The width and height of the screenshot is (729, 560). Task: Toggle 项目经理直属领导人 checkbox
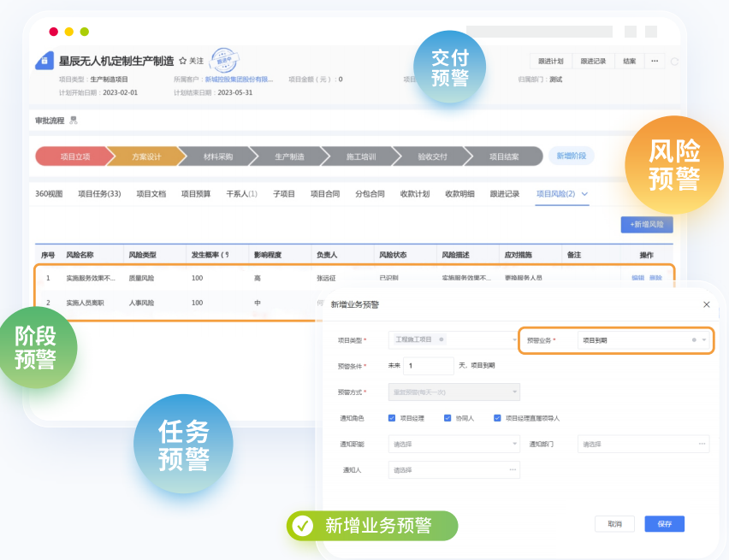pos(497,418)
